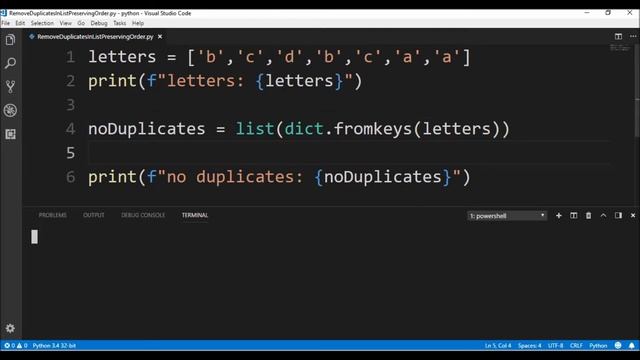
Task: Maximize the terminal panel size
Action: (x=603, y=216)
